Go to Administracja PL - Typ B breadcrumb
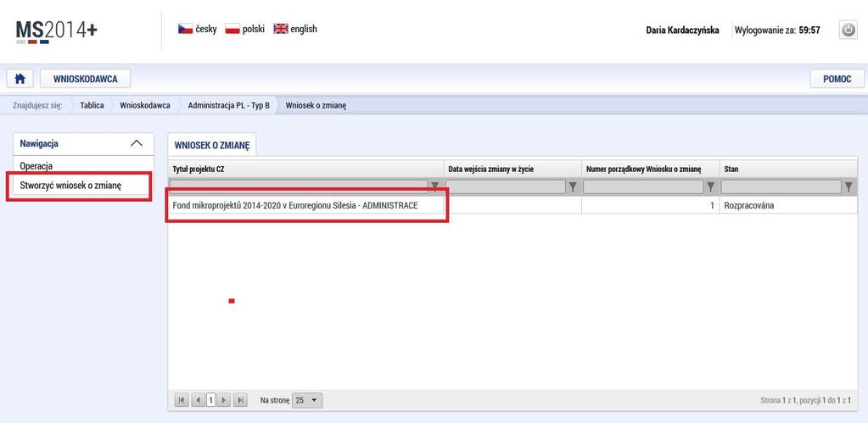 point(229,105)
